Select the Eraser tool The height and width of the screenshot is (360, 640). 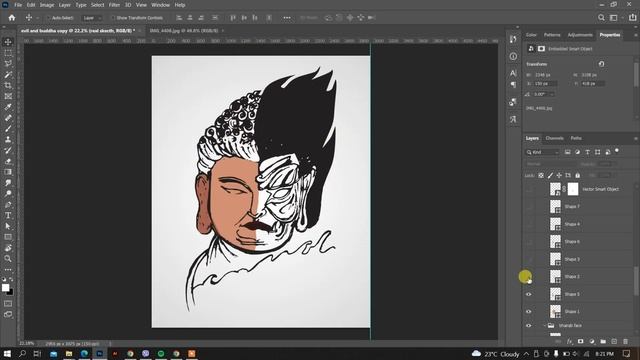(8, 161)
